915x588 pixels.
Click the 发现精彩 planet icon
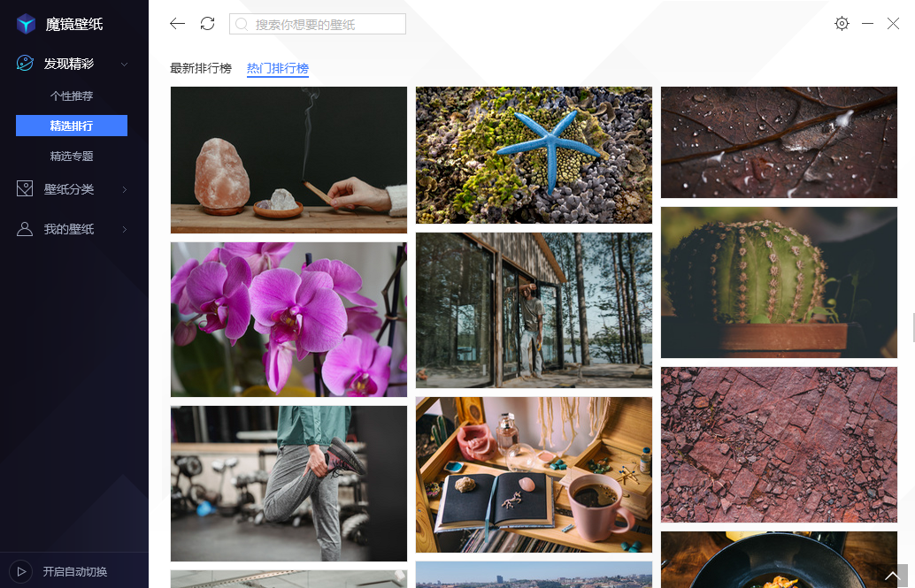[x=26, y=64]
